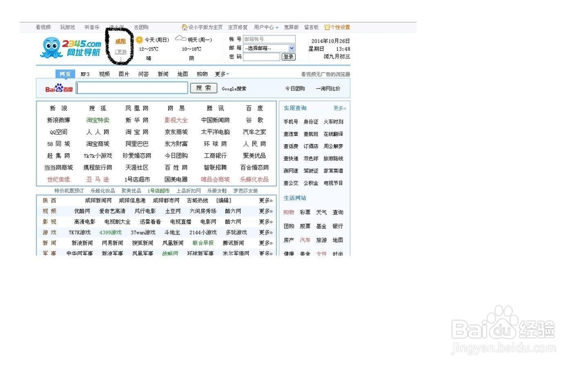Switch to the 视频 search tab
Image resolution: width=588 pixels, height=368 pixels.
pyautogui.click(x=104, y=74)
